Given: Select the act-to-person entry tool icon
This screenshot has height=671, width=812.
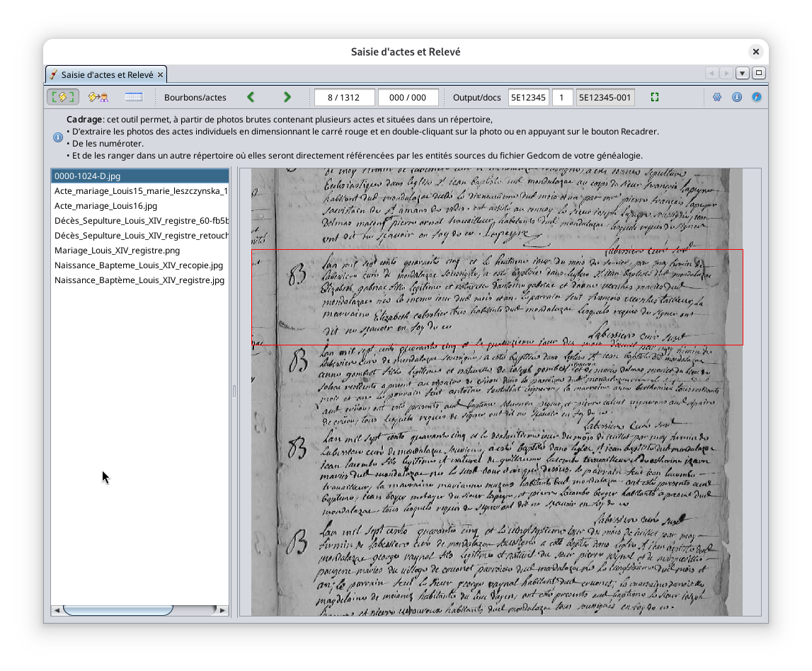Looking at the screenshot, I should [x=98, y=97].
